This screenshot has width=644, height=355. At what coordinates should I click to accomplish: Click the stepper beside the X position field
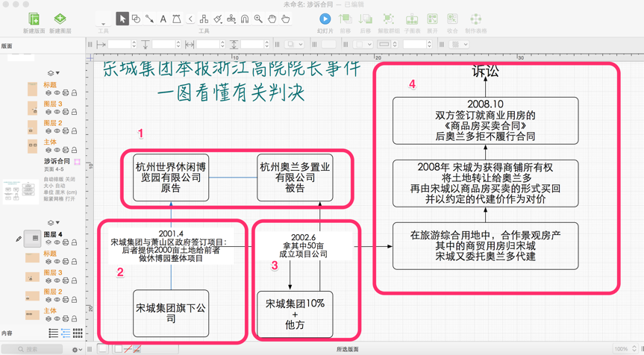[134, 44]
